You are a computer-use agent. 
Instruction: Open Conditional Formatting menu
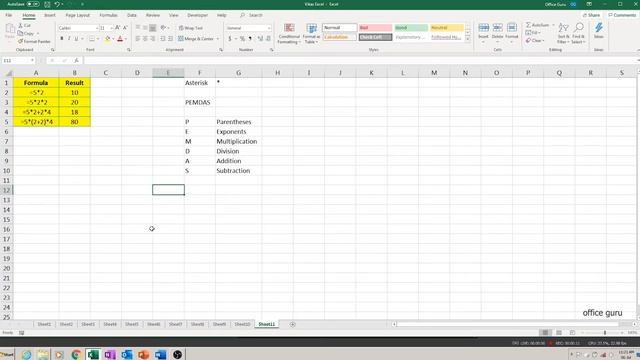[289, 33]
